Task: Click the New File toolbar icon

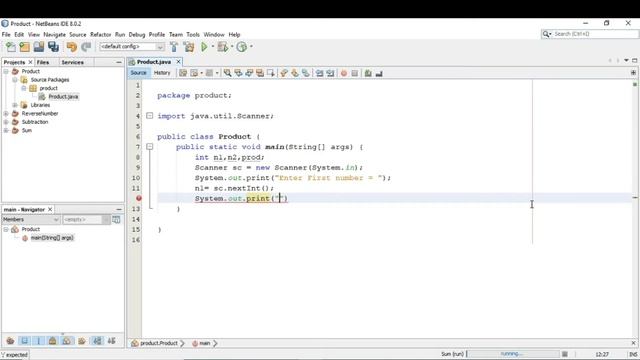Action: click(x=11, y=47)
